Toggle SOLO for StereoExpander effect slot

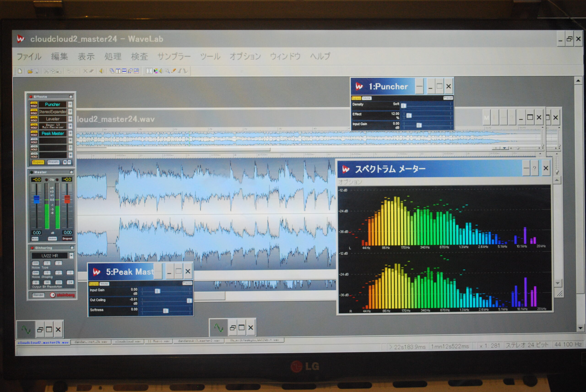click(34, 113)
